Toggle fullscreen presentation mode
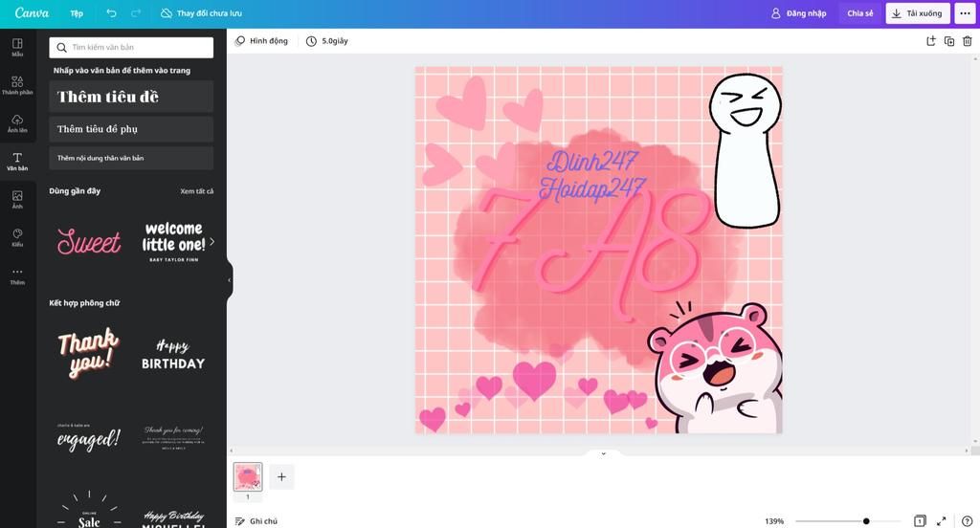980x528 pixels. [942, 521]
